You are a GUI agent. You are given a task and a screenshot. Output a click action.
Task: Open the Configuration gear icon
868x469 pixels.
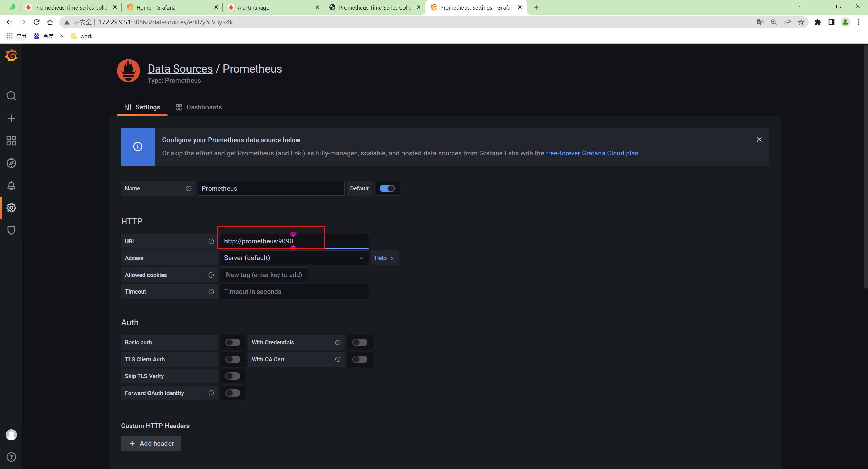pyautogui.click(x=11, y=208)
